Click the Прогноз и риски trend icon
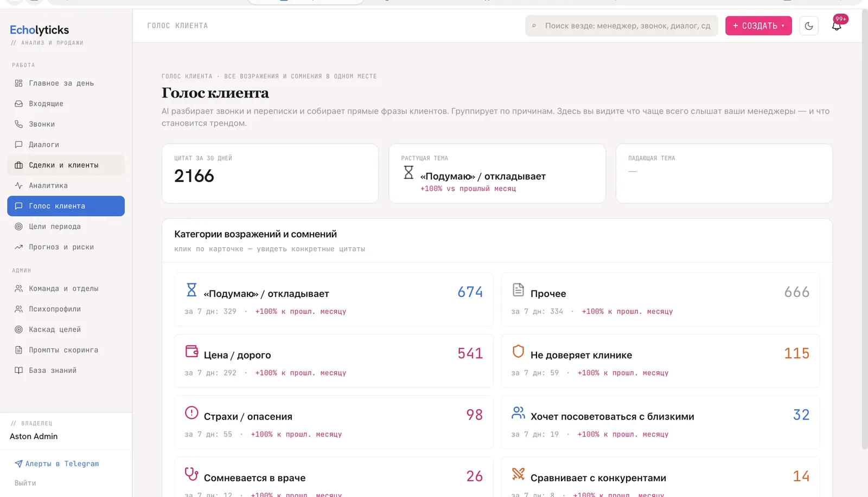Screen dimensions: 868x497 coord(18,247)
